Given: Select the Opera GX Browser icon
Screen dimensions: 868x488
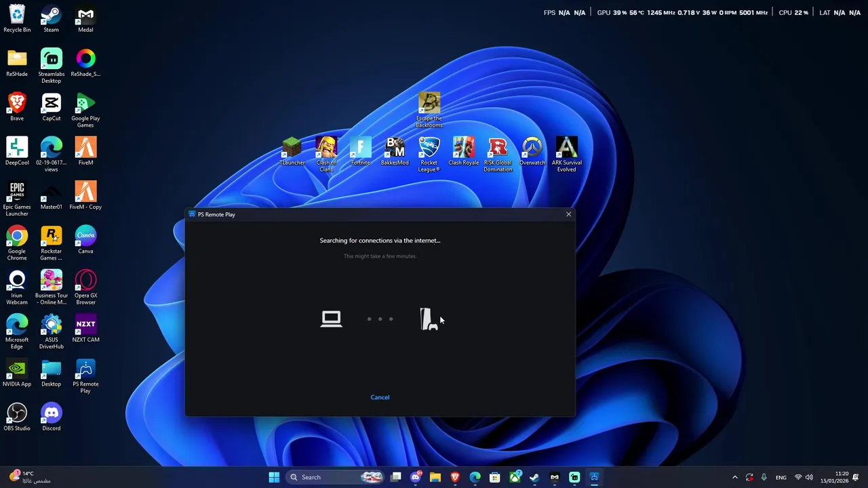Looking at the screenshot, I should (x=85, y=288).
